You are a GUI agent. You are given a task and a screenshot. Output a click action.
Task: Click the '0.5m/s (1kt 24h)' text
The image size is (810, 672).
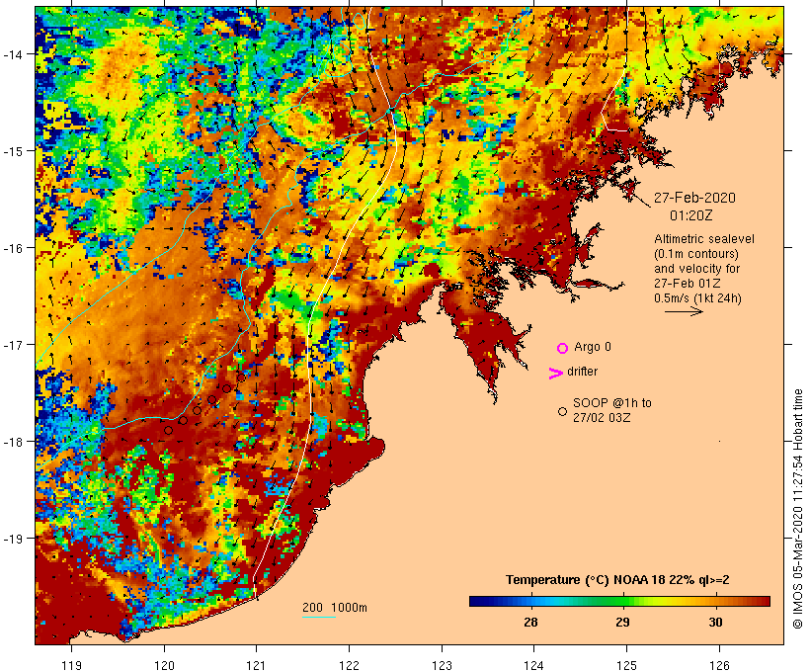[x=697, y=298]
